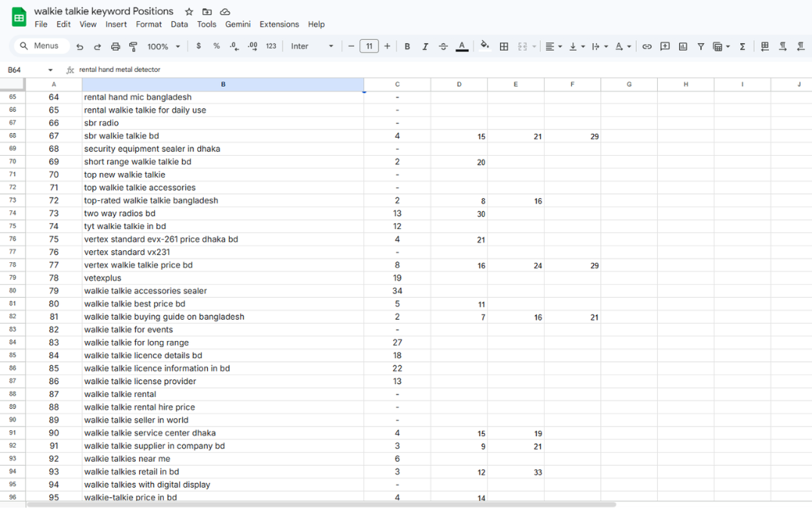The width and height of the screenshot is (812, 508).
Task: Increase font size with plus button
Action: [387, 47]
